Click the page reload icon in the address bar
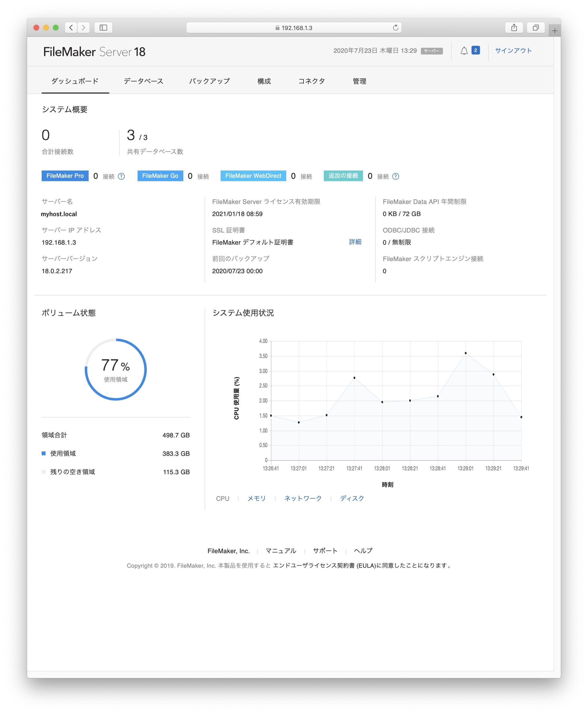Image resolution: width=588 pixels, height=714 pixels. (x=395, y=27)
